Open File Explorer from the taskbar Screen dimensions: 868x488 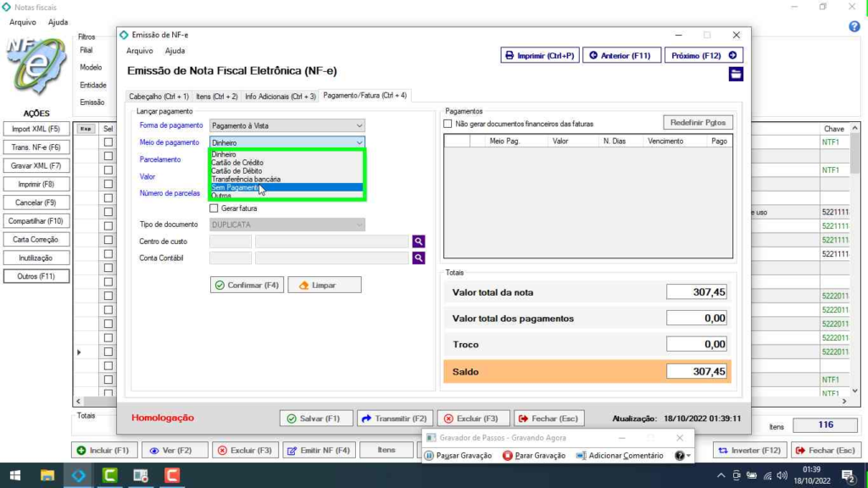tap(47, 475)
